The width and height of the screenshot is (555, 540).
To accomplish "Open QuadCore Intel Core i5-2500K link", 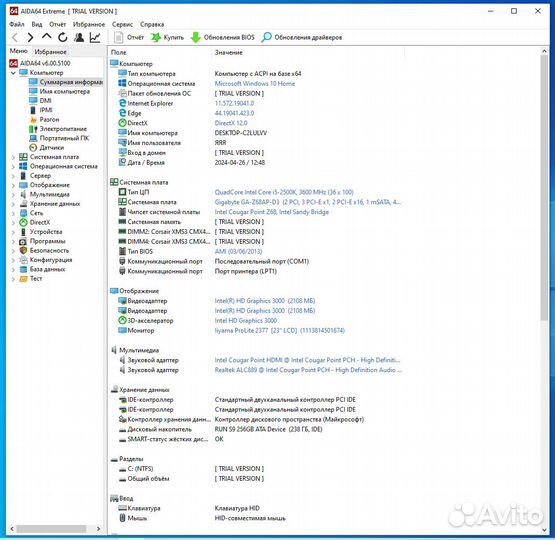I will point(284,192).
